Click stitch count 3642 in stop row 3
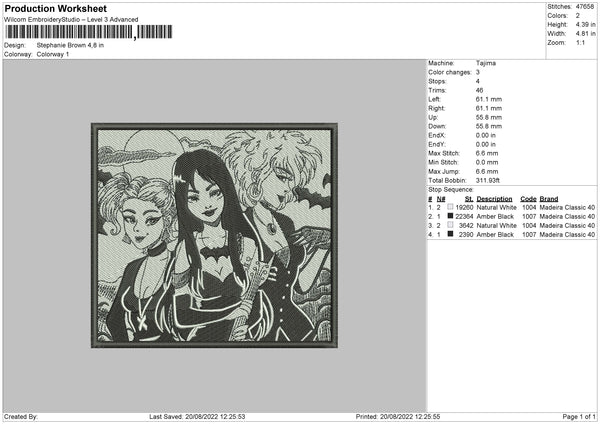The width and height of the screenshot is (600, 424). [x=466, y=225]
